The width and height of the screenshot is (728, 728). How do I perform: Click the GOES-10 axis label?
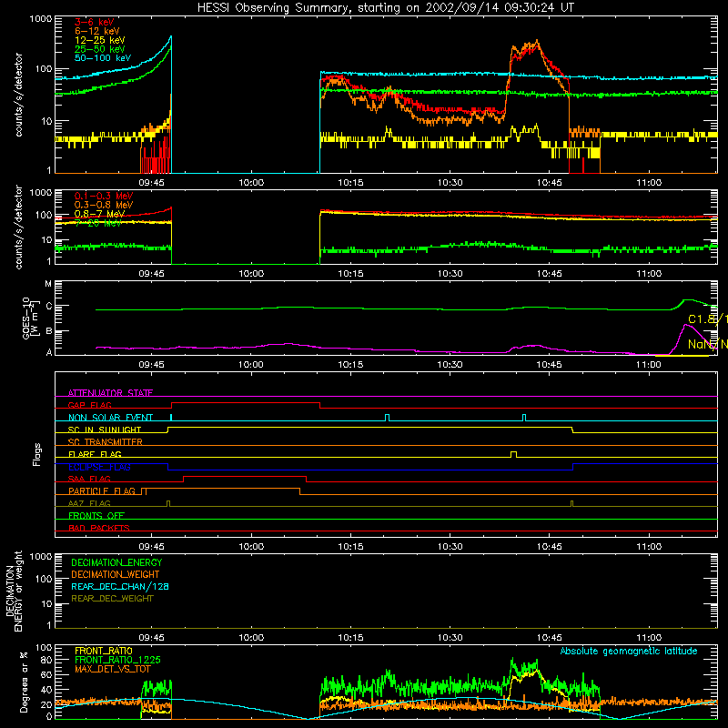[29, 318]
